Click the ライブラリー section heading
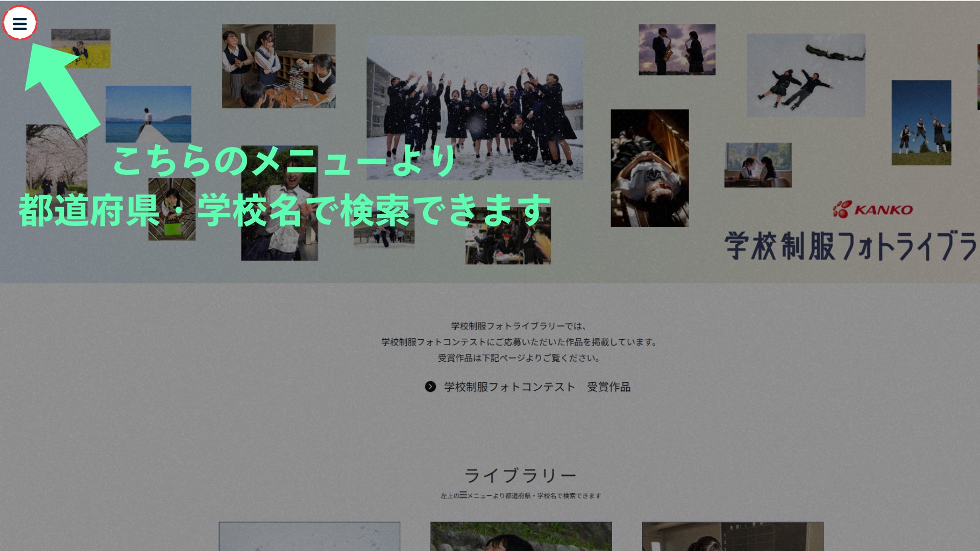This screenshot has width=980, height=551. [520, 475]
